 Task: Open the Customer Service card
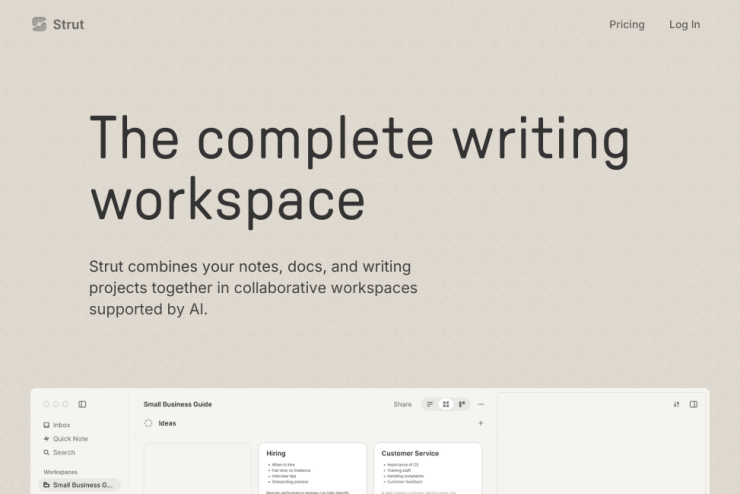click(x=428, y=469)
